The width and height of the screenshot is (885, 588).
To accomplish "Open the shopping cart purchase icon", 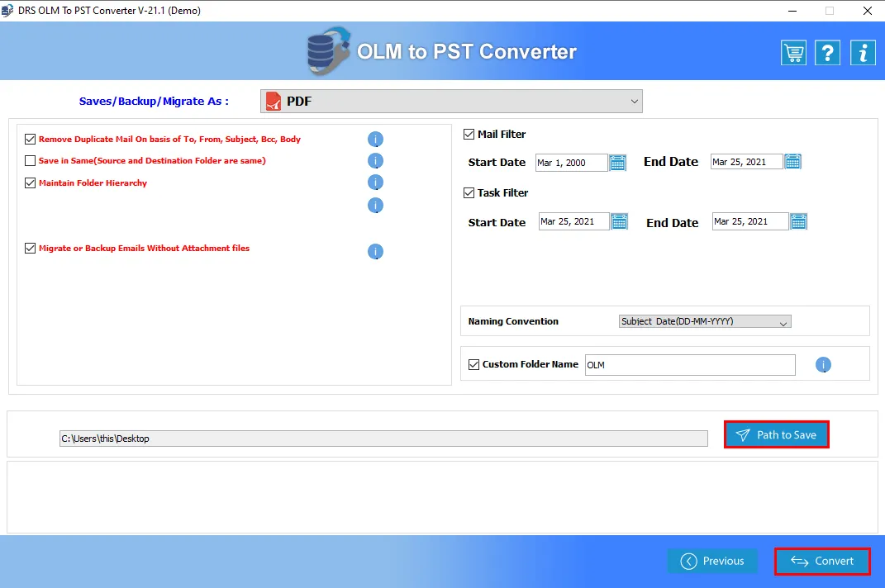I will pyautogui.click(x=793, y=53).
